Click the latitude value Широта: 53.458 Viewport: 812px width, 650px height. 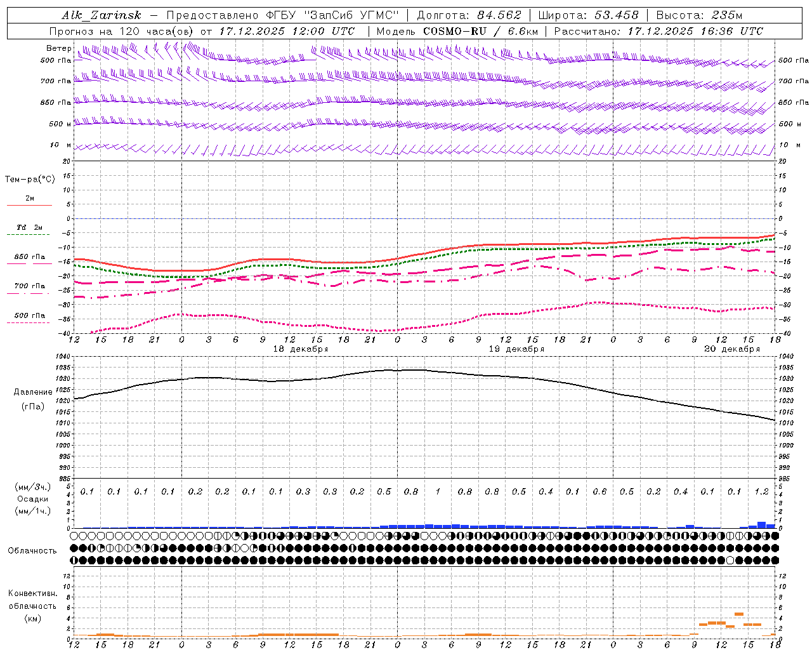(x=588, y=15)
